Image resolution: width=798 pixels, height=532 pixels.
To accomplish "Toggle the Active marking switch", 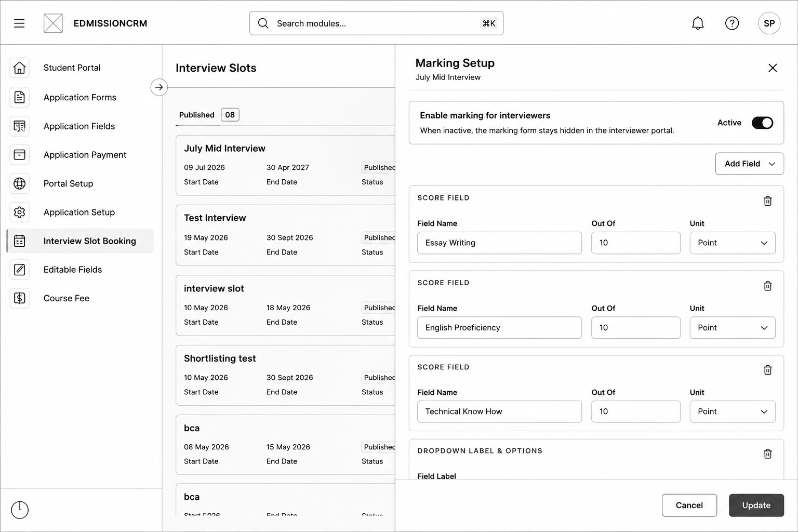I will [762, 123].
